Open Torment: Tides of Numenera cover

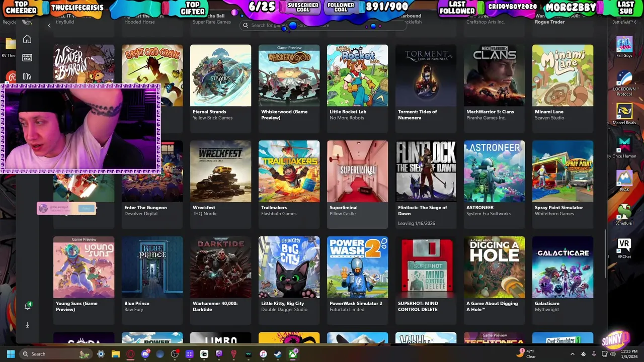[x=426, y=75]
